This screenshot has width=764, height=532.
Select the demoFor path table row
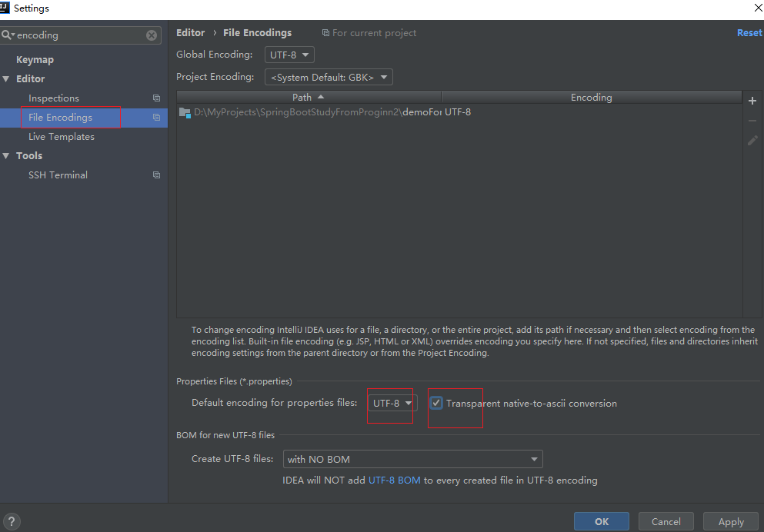click(x=459, y=112)
